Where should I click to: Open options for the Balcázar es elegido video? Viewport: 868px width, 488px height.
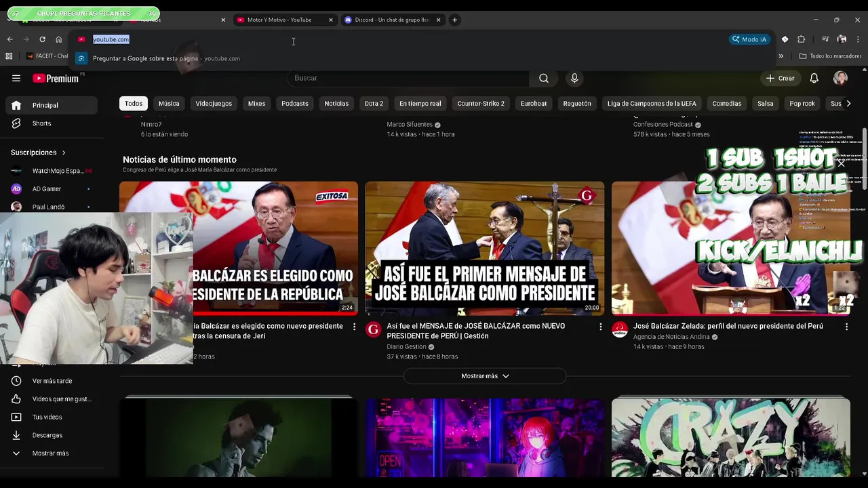pyautogui.click(x=354, y=327)
